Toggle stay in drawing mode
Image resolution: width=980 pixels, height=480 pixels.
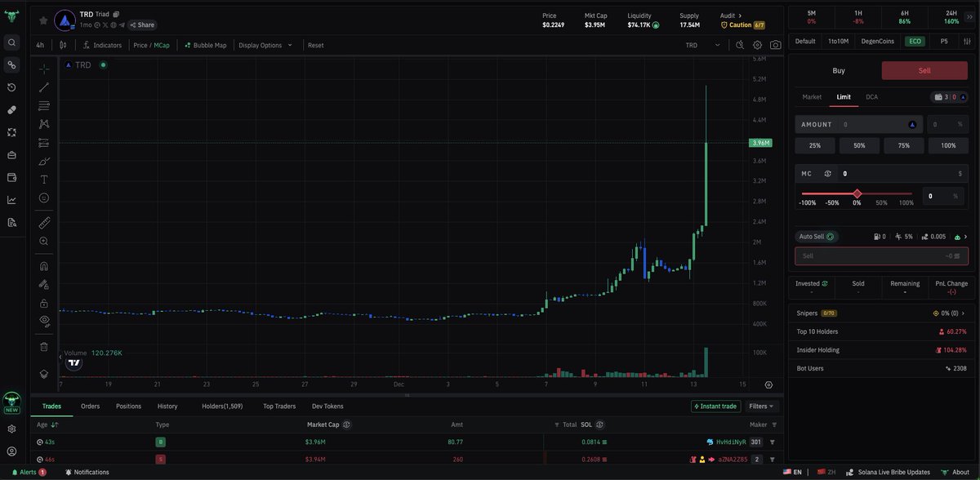44,284
